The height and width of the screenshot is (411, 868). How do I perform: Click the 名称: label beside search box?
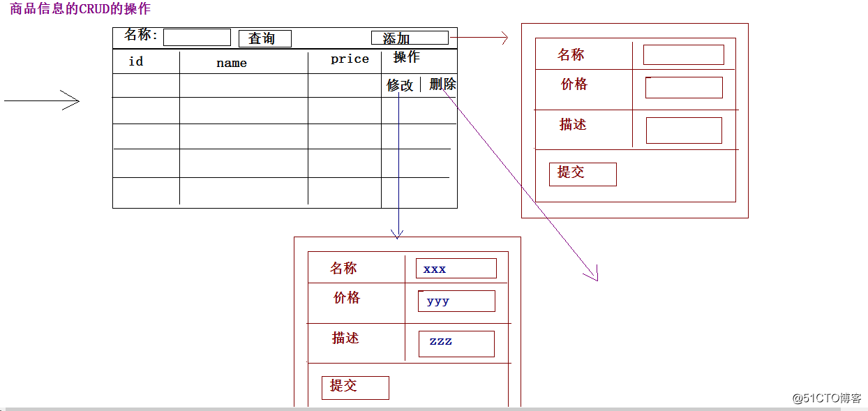click(142, 35)
